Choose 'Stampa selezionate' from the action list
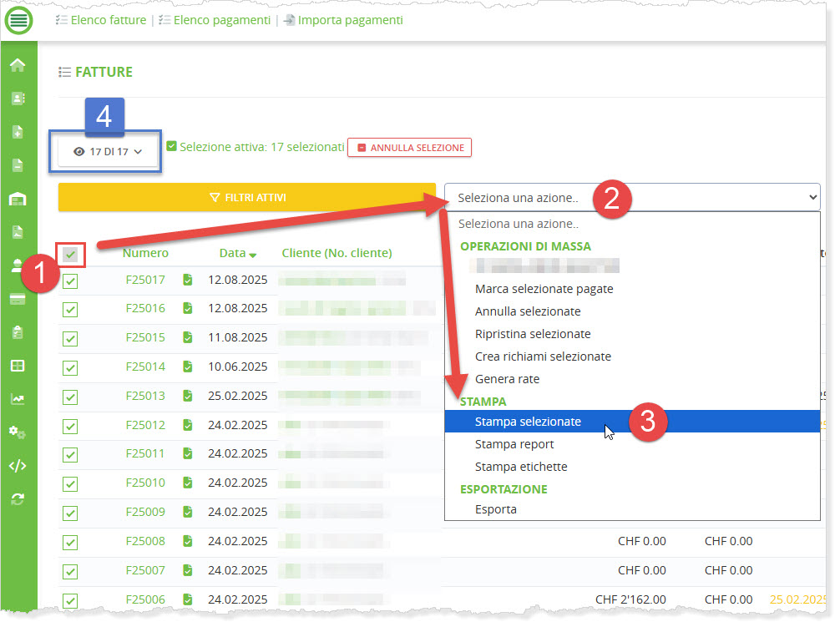Image resolution: width=840 pixels, height=627 pixels. click(x=528, y=422)
